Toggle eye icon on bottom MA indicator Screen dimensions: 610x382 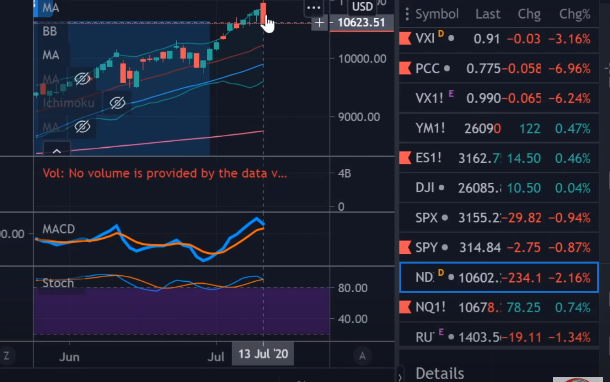point(82,127)
